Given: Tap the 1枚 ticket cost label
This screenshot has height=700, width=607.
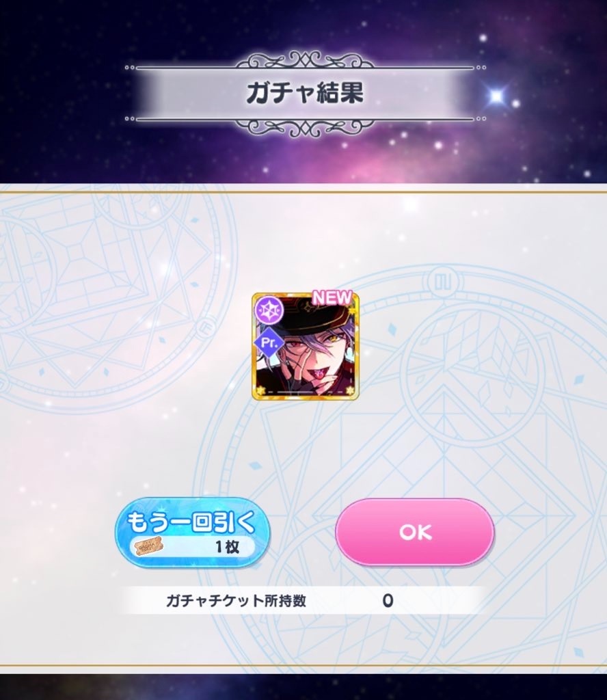Looking at the screenshot, I should coord(227,546).
